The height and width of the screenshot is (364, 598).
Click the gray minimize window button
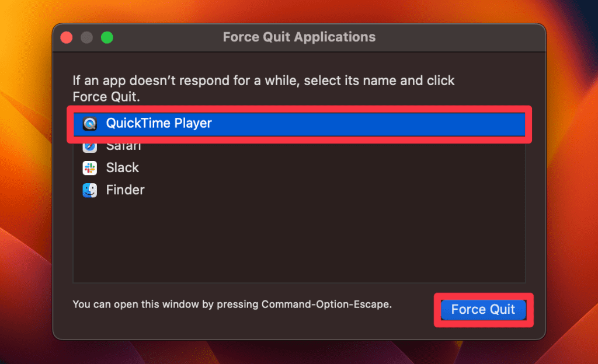pos(86,38)
